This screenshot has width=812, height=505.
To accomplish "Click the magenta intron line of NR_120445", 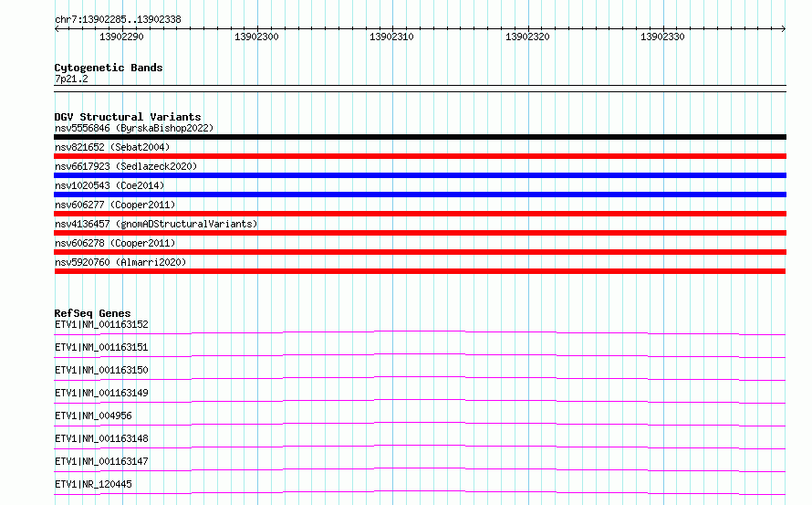I will coord(420,491).
